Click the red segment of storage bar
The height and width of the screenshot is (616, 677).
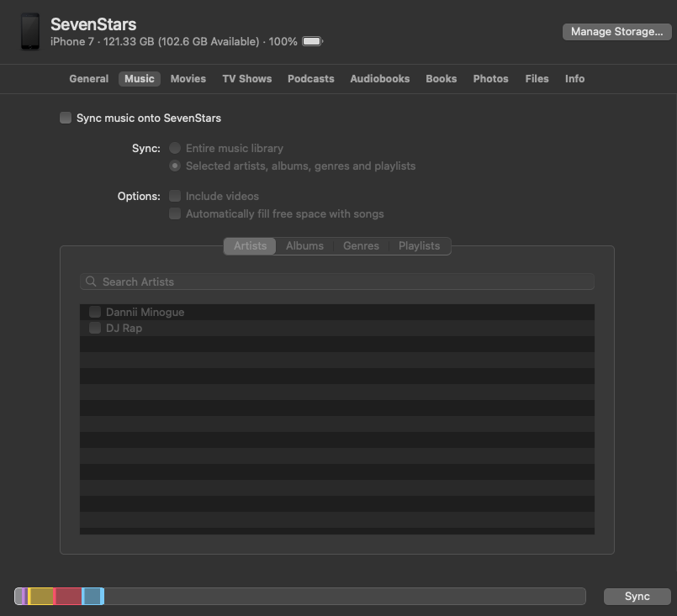coord(68,596)
